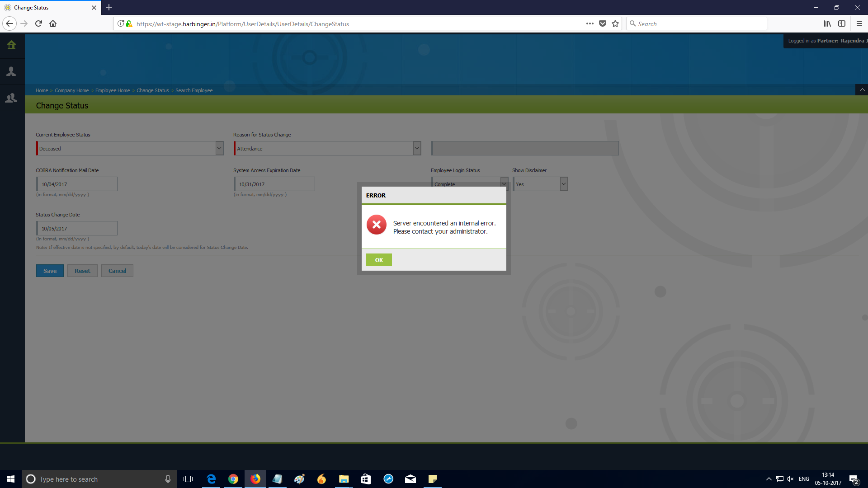Open the Firefox hamburger menu
This screenshot has height=488, width=868.
(860, 23)
